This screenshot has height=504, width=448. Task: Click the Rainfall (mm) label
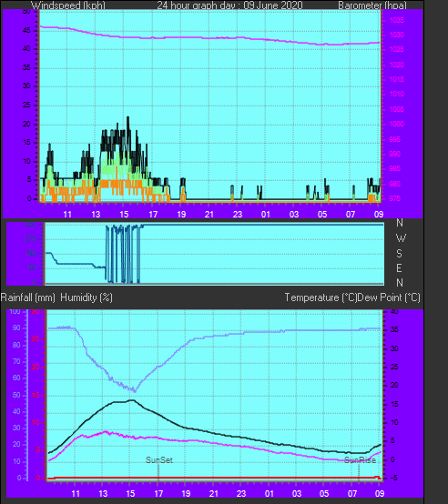[x=28, y=297]
